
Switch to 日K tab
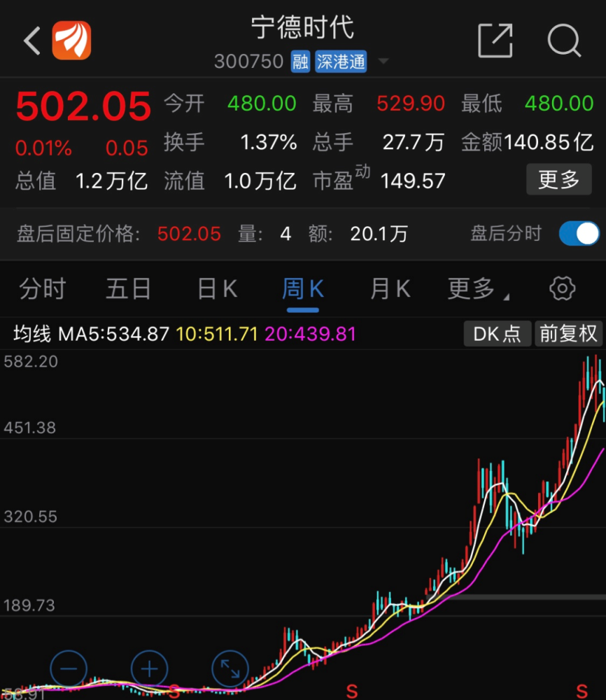[x=218, y=289]
